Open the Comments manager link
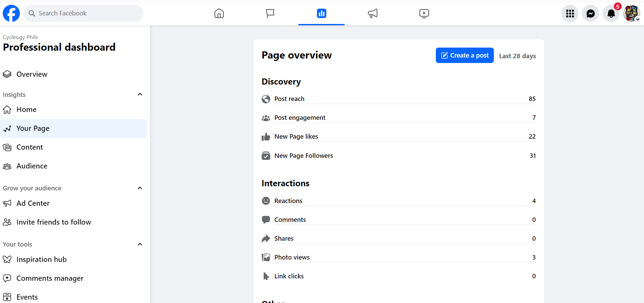This screenshot has width=644, height=303. 50,278
